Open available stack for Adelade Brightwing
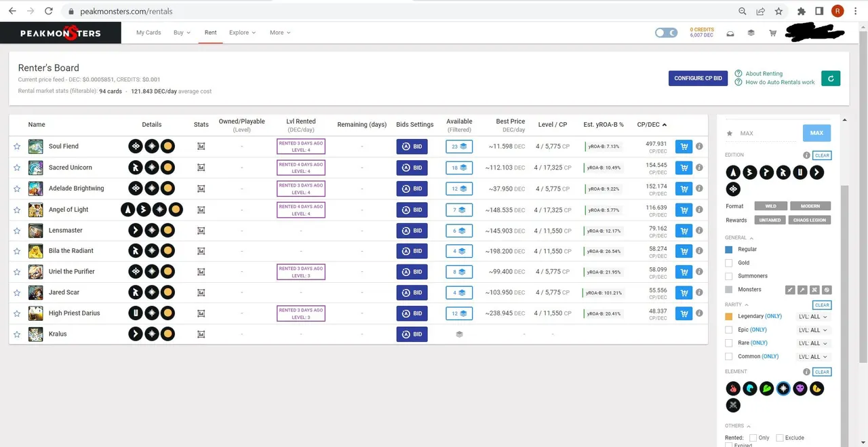Viewport: 868px width, 447px height. 459,188
